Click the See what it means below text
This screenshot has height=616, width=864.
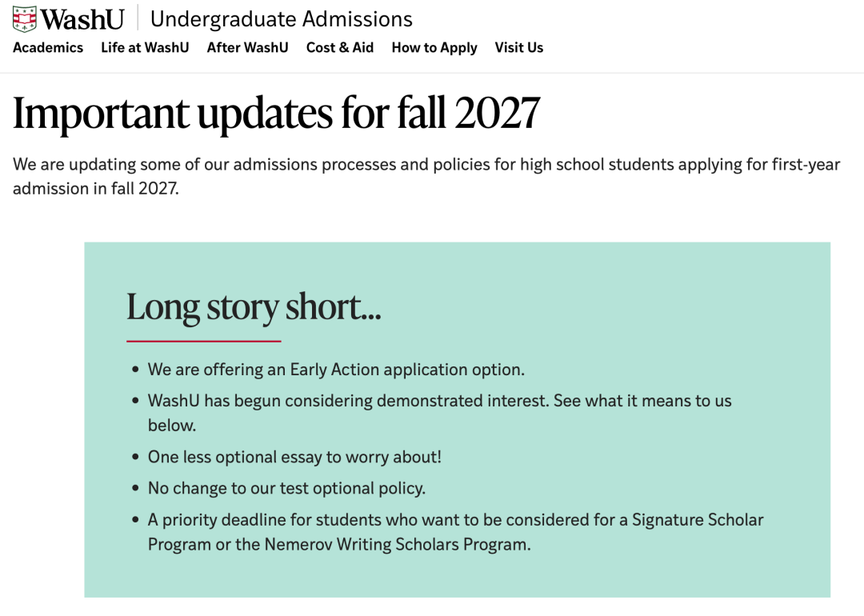point(642,401)
